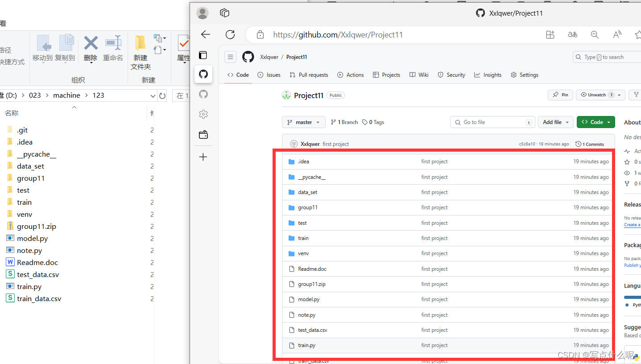
Task: Open the Add file dropdown
Action: [555, 122]
